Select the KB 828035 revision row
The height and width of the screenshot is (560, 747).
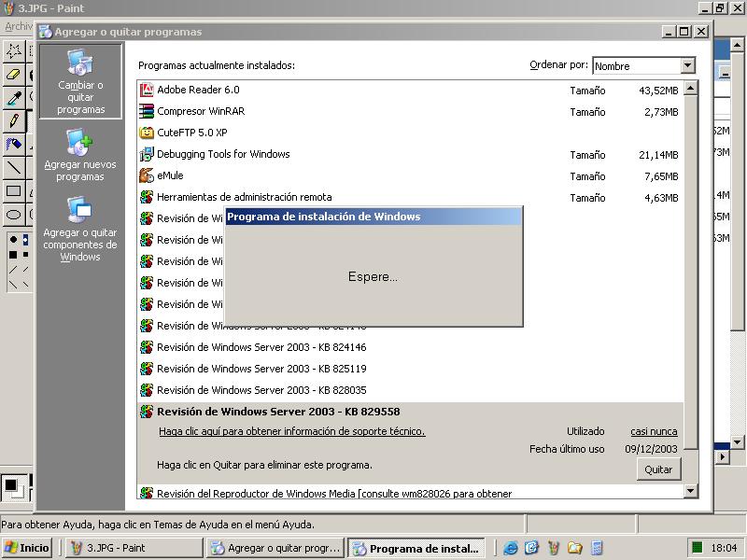(x=410, y=390)
